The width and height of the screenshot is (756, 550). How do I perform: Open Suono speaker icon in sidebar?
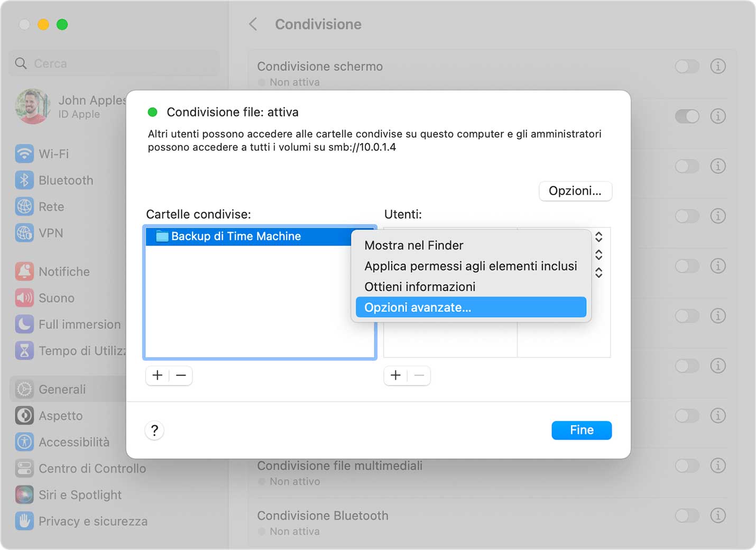coord(24,298)
